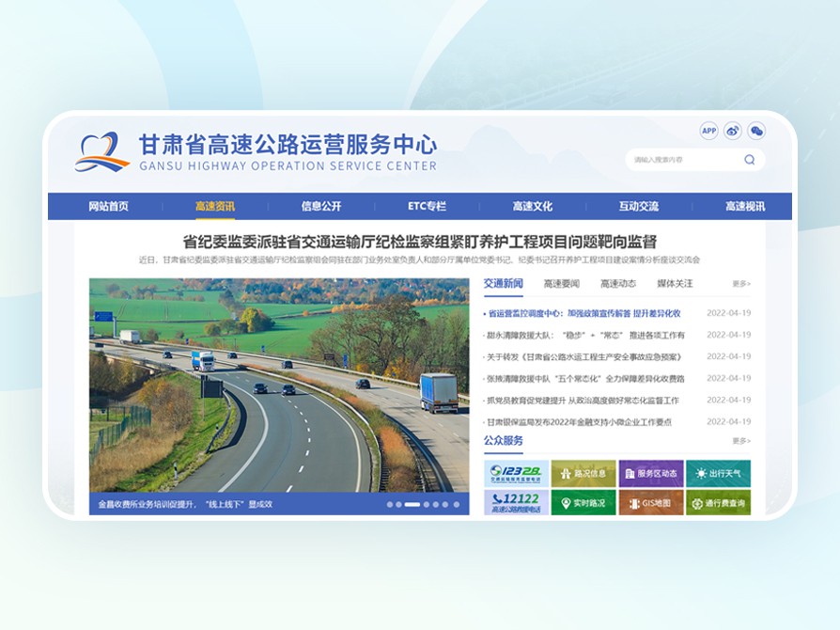This screenshot has width=840, height=630.
Task: Open the 通行费查询 service tile
Action: [719, 503]
